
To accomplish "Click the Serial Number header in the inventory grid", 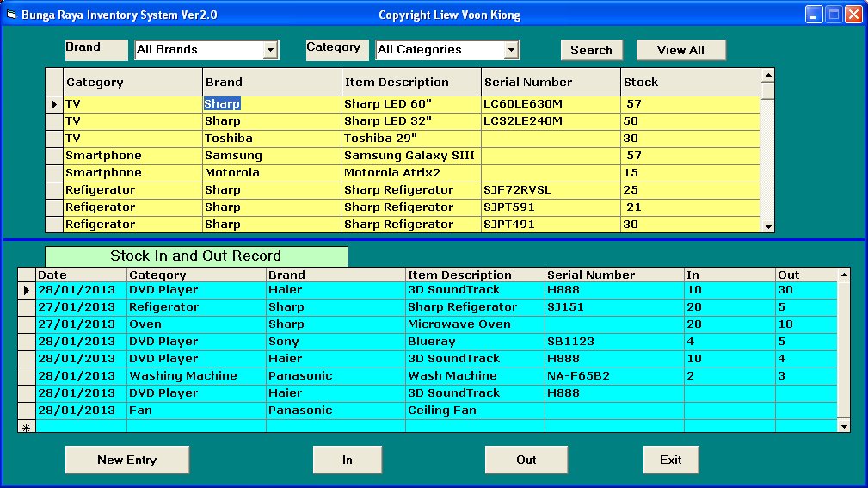I will tap(551, 82).
